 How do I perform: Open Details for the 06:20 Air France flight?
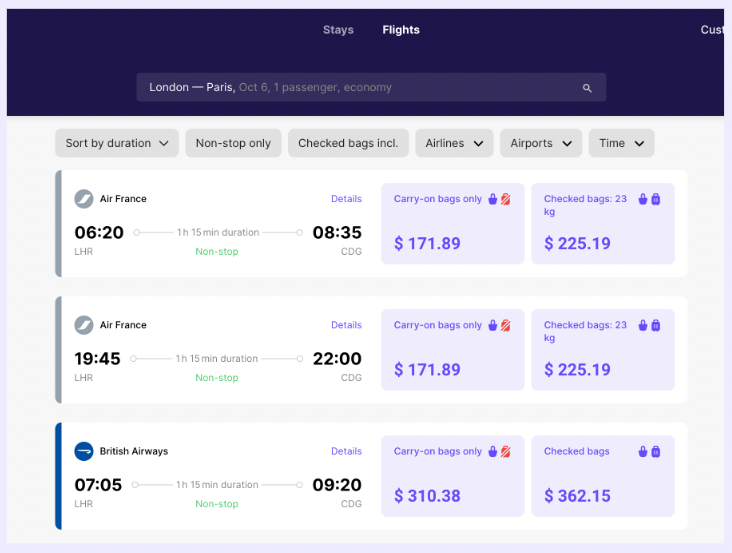tap(346, 199)
